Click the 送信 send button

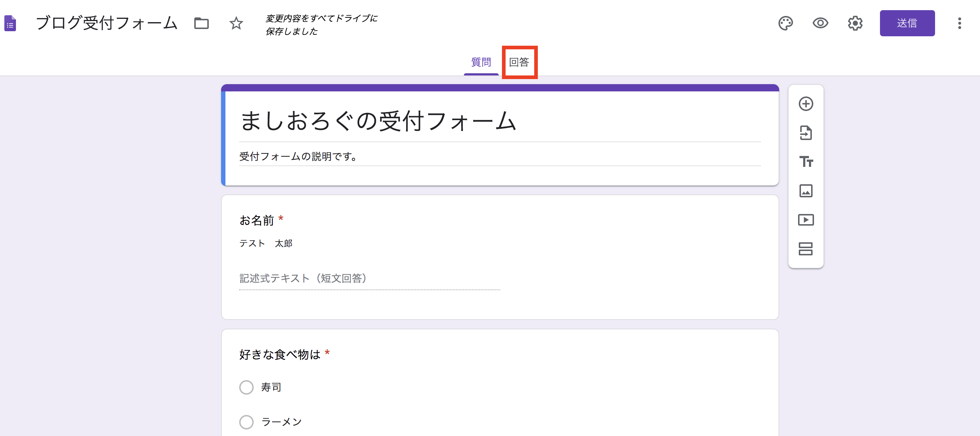point(907,23)
